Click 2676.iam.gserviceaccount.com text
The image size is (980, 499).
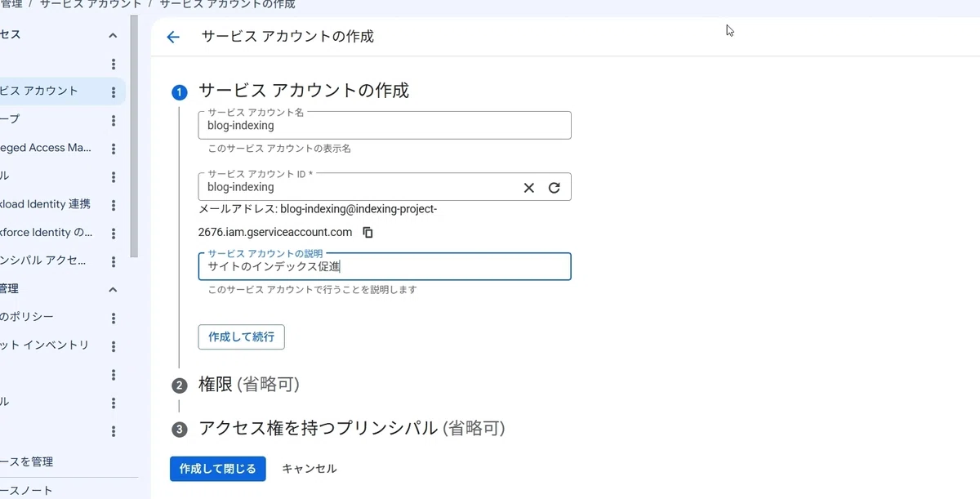[x=275, y=232]
